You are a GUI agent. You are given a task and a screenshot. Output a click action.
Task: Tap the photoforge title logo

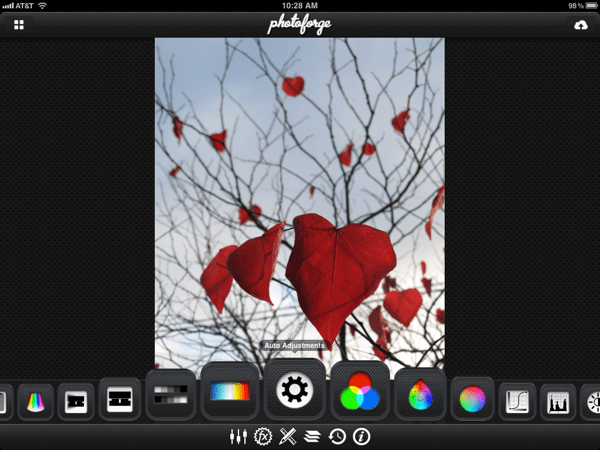coord(299,25)
